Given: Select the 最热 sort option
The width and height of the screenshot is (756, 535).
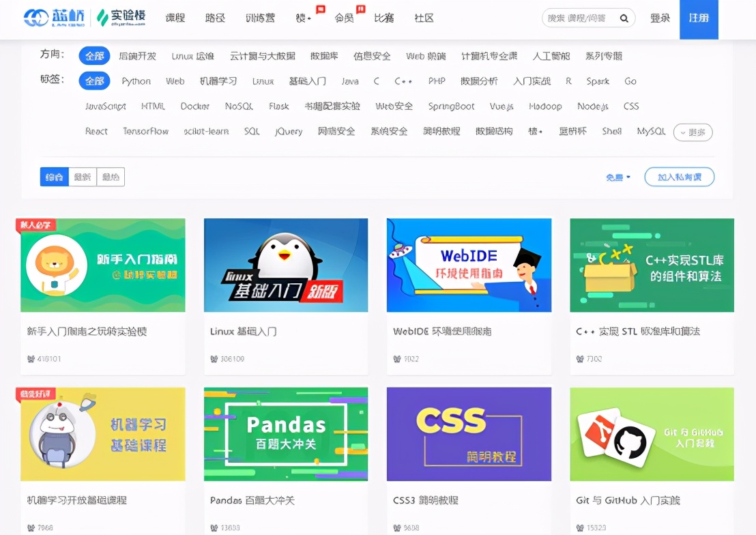Looking at the screenshot, I should pyautogui.click(x=111, y=176).
